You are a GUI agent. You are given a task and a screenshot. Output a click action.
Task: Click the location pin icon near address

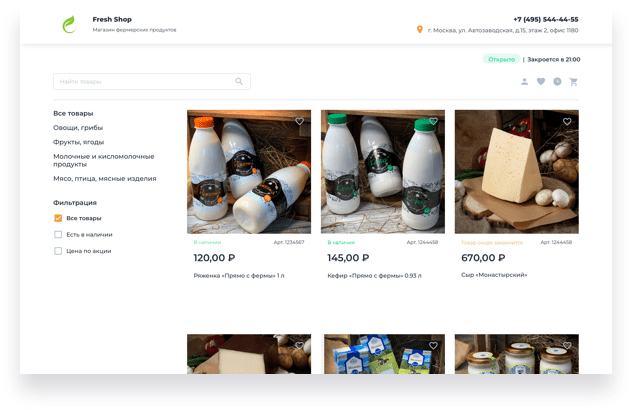(420, 29)
